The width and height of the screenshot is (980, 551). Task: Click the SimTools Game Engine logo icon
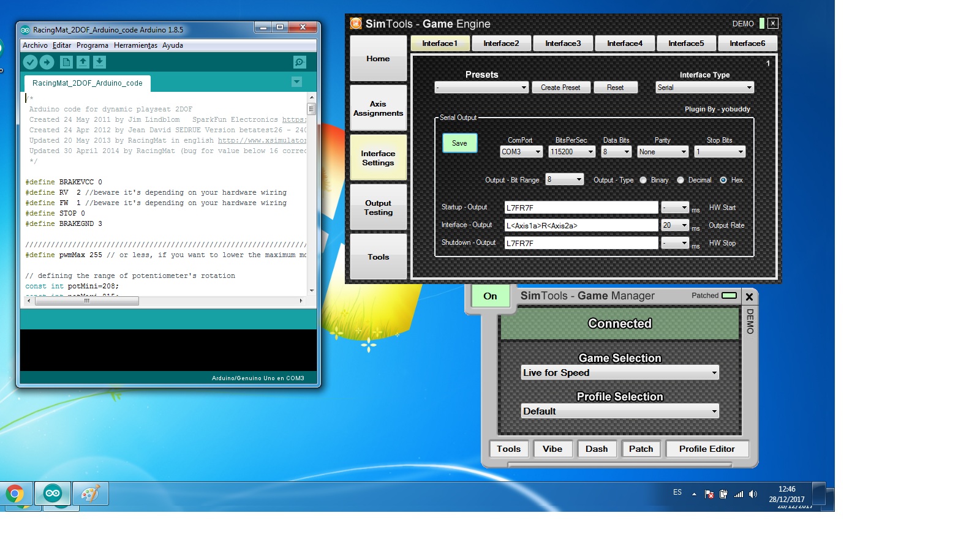(x=355, y=24)
